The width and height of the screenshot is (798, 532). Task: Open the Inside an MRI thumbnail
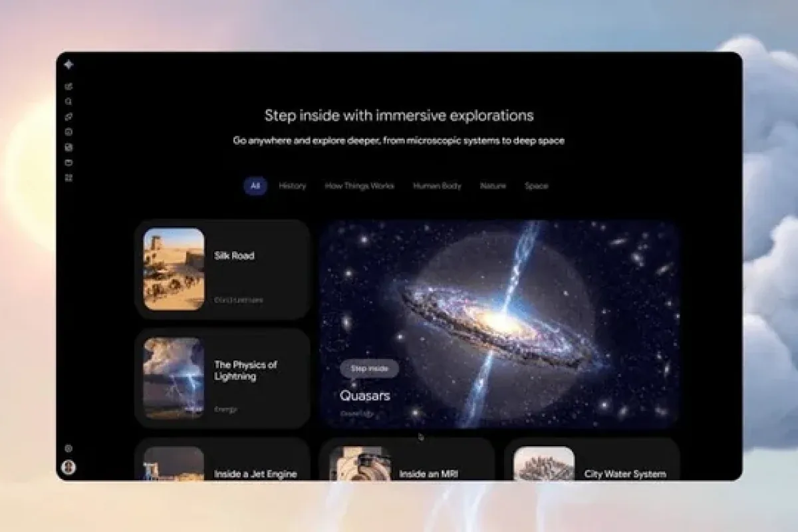[360, 464]
